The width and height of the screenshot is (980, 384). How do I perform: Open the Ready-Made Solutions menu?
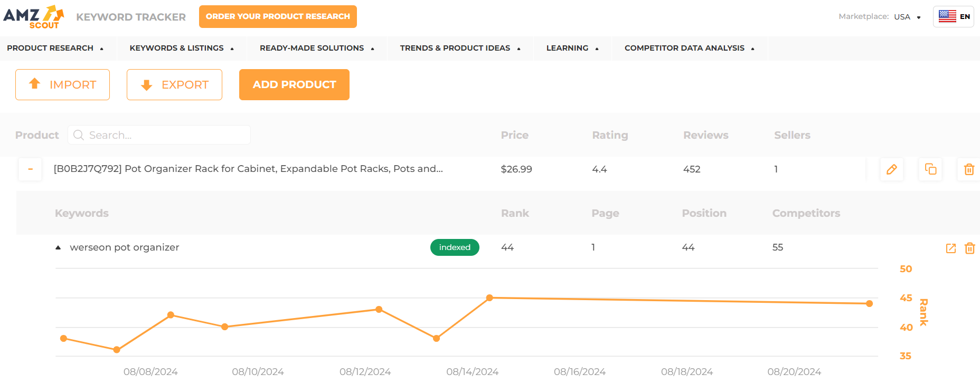click(x=317, y=48)
